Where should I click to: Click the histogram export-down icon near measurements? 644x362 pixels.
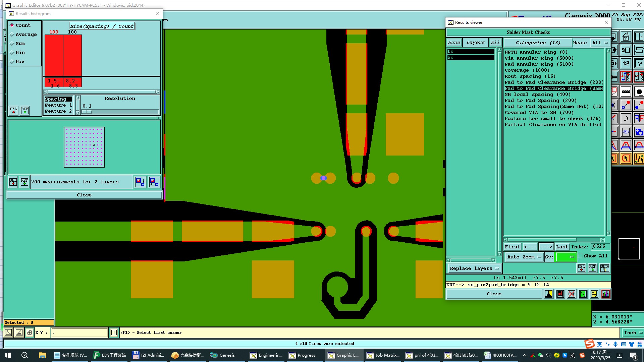click(x=140, y=182)
